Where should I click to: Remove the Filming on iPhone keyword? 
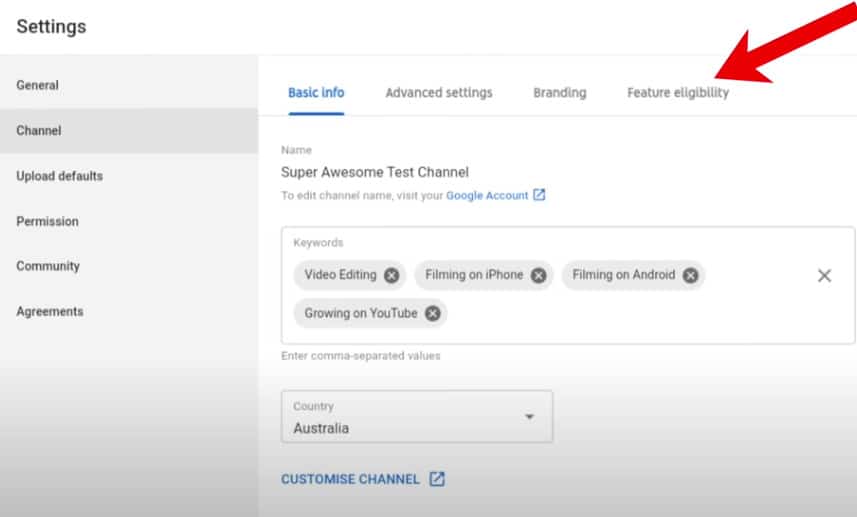coord(538,275)
